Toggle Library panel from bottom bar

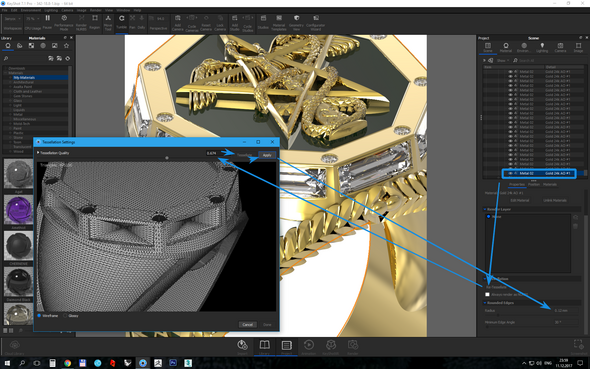point(265,347)
